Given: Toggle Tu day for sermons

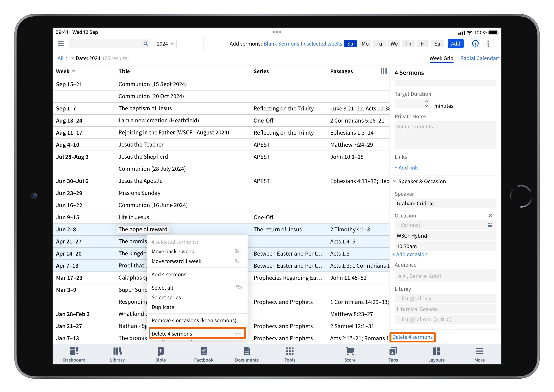Looking at the screenshot, I should click(x=379, y=44).
